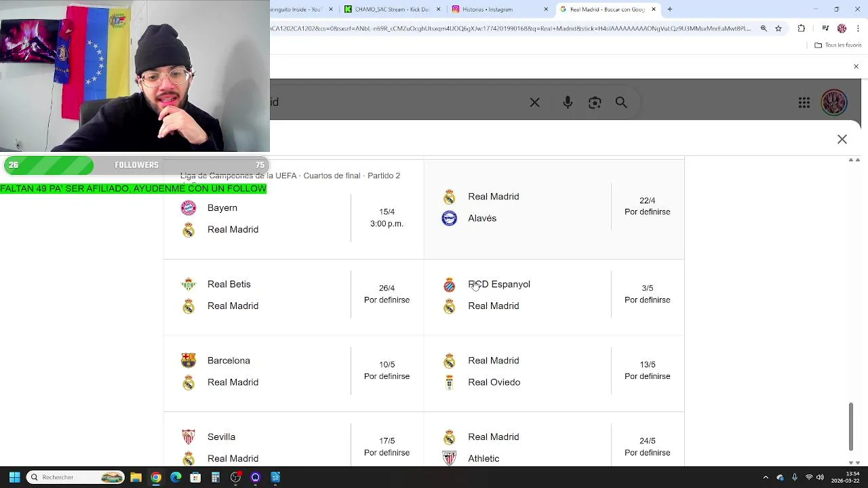Click the page scroll down arrow
868x488 pixels.
(x=858, y=463)
